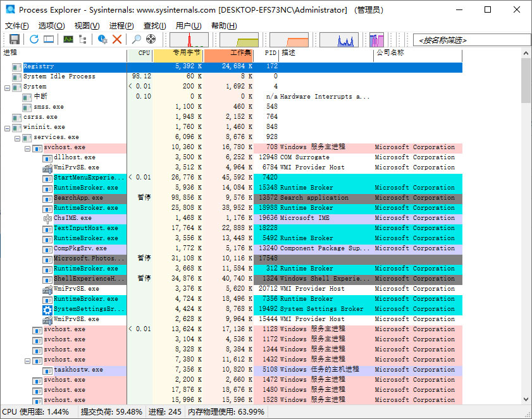532x419 pixels.
Task: Toggle the process tree view icon
Action: click(x=82, y=39)
